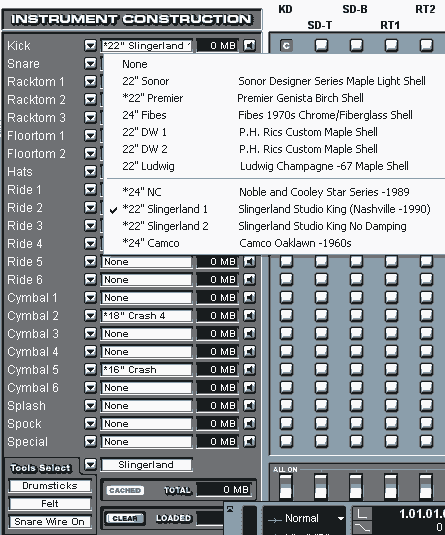This screenshot has height=535, width=445.
Task: Click the Kick instrument name field
Action: pos(146,45)
